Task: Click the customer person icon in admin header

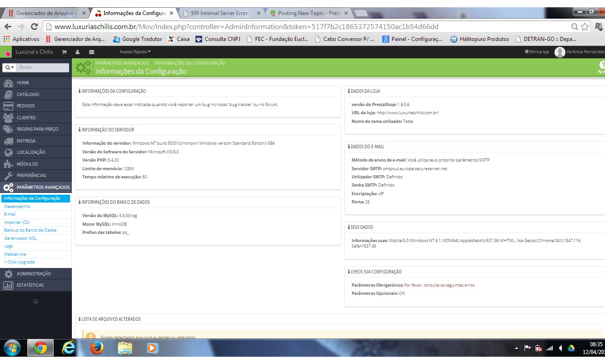Action: [x=78, y=52]
